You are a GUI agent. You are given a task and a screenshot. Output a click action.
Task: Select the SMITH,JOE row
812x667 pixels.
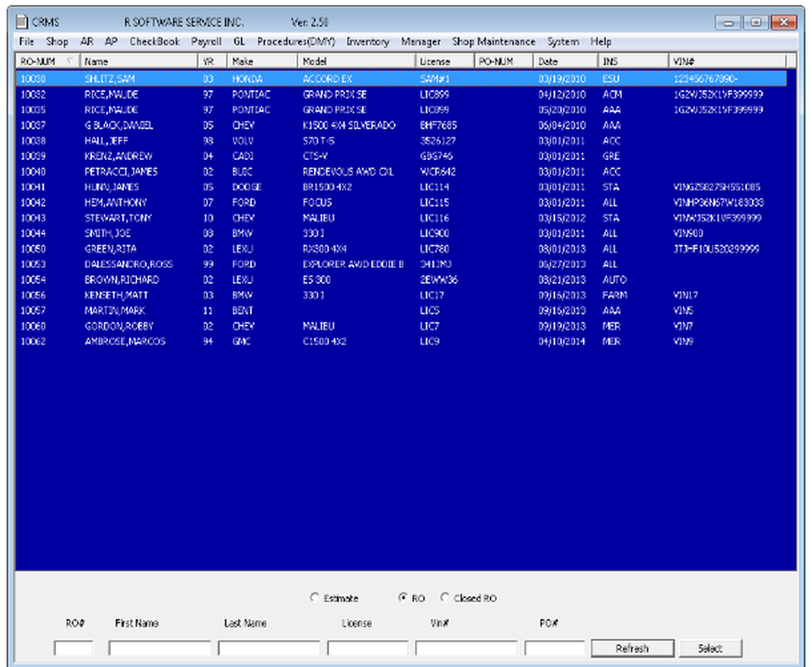[401, 233]
